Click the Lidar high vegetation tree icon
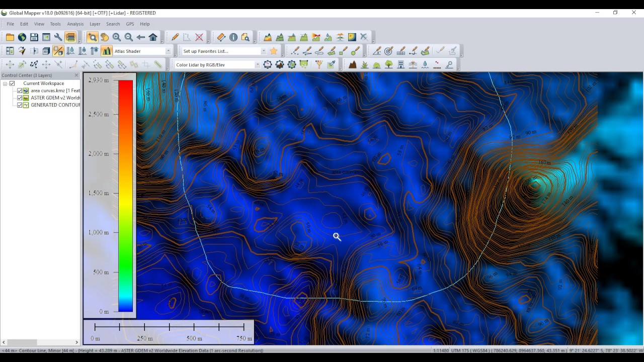The height and width of the screenshot is (362, 644). (x=389, y=64)
